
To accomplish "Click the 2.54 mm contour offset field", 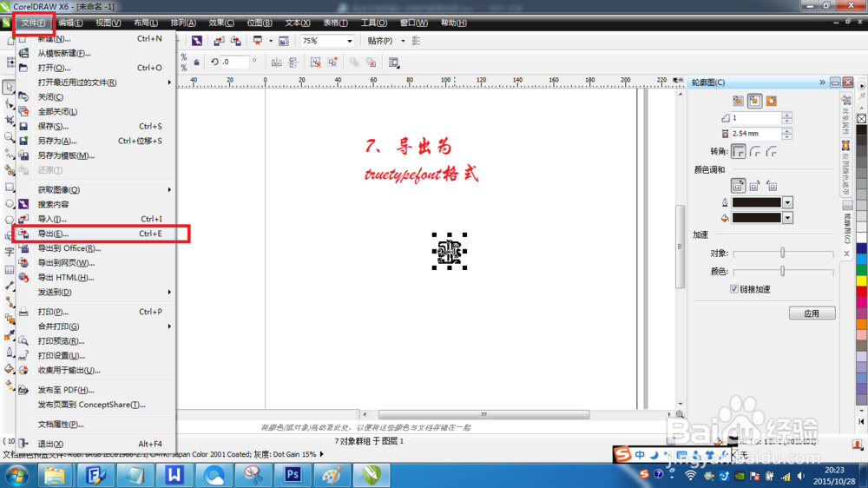I will click(x=756, y=134).
